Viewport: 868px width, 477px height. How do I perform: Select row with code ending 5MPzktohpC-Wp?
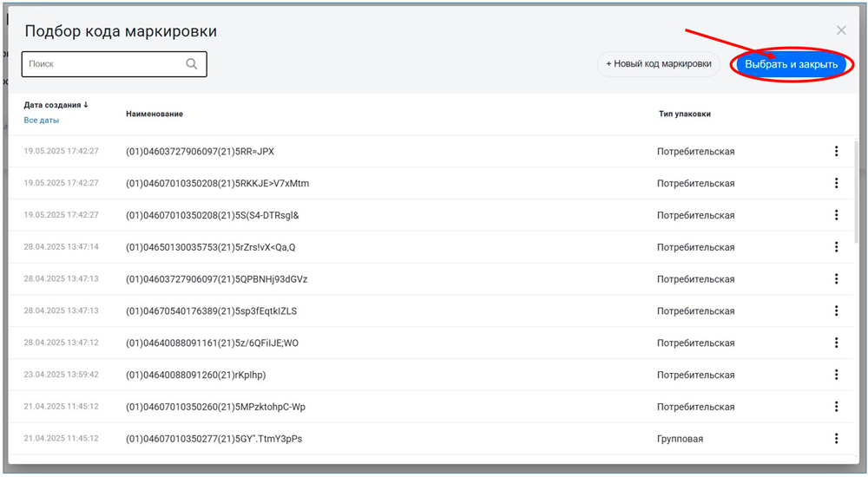[215, 407]
